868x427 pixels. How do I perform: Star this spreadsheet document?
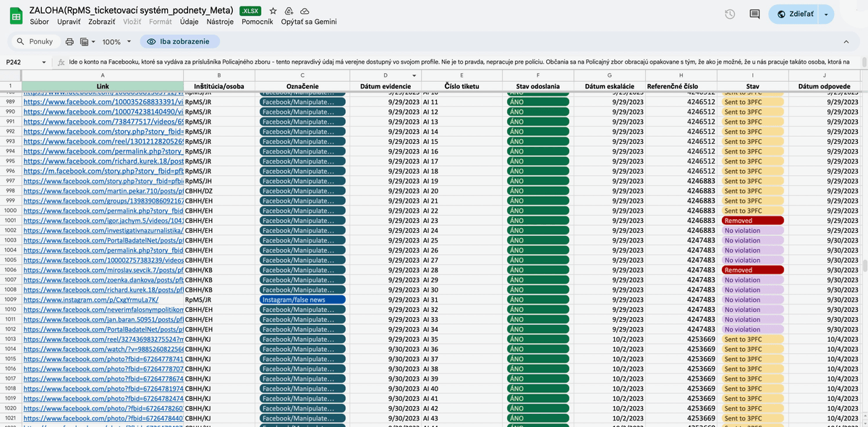pos(273,11)
